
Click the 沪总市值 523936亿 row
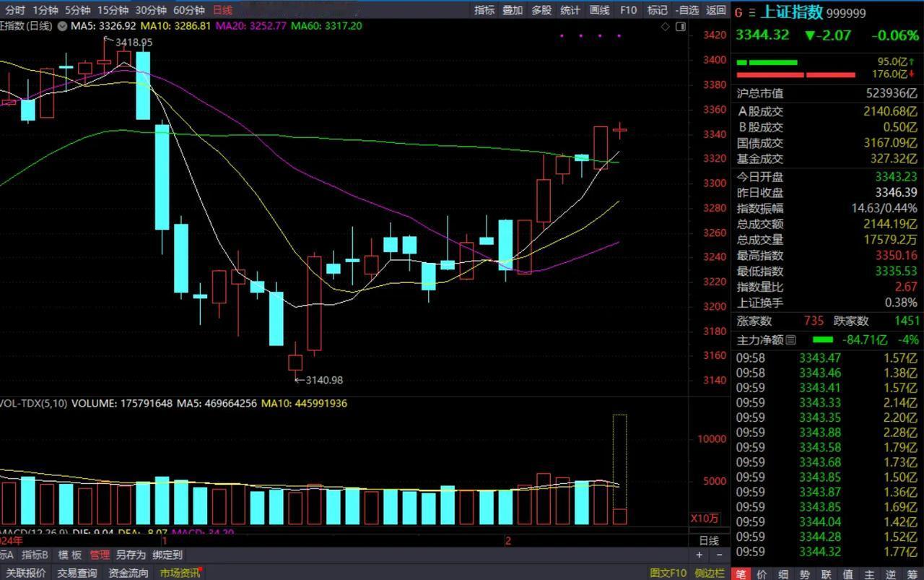pyautogui.click(x=827, y=93)
